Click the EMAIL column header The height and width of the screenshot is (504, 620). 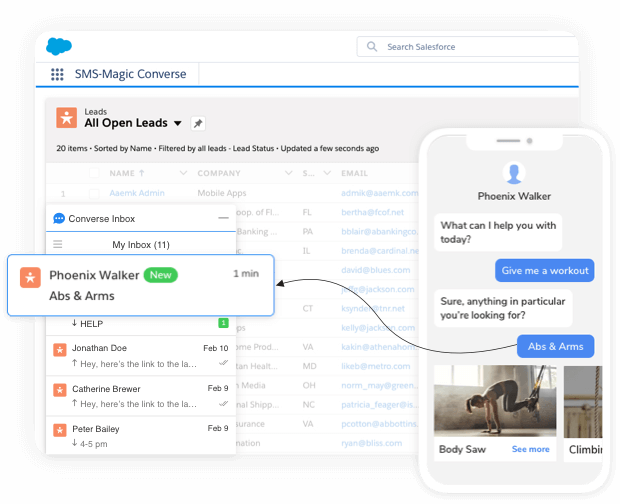(x=354, y=173)
